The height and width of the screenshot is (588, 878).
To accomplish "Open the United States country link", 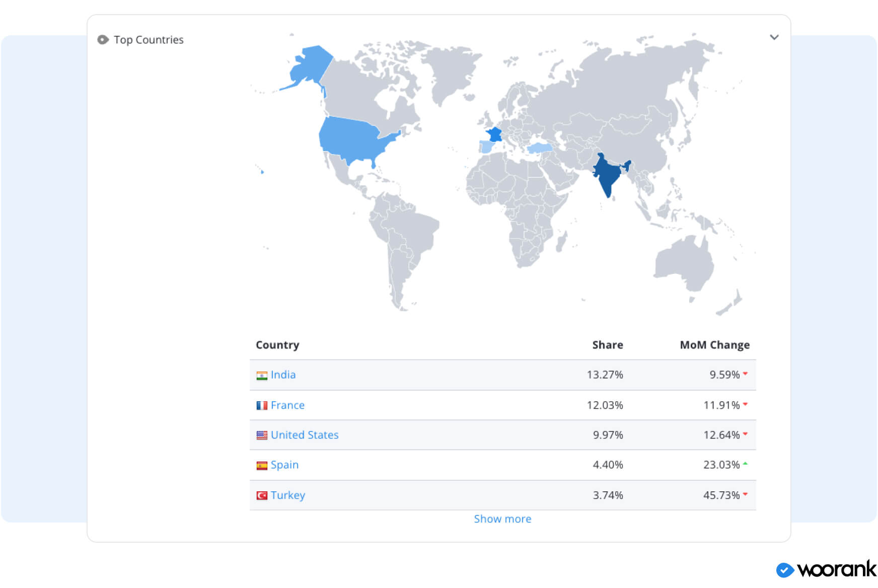I will click(x=305, y=435).
